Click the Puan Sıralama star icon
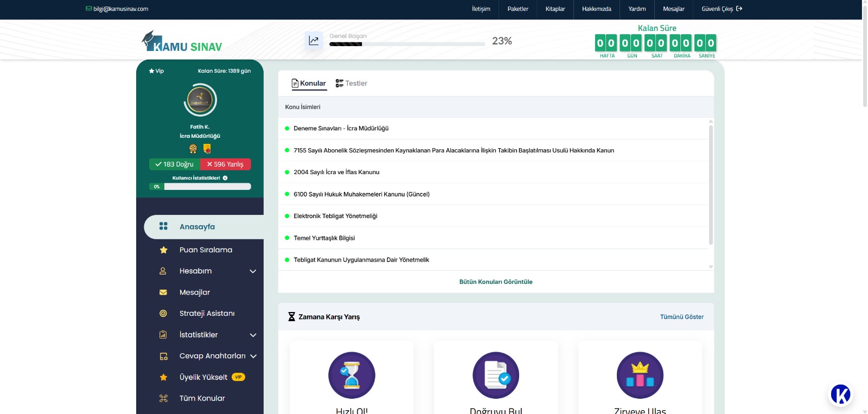This screenshot has width=868, height=414. [x=163, y=250]
